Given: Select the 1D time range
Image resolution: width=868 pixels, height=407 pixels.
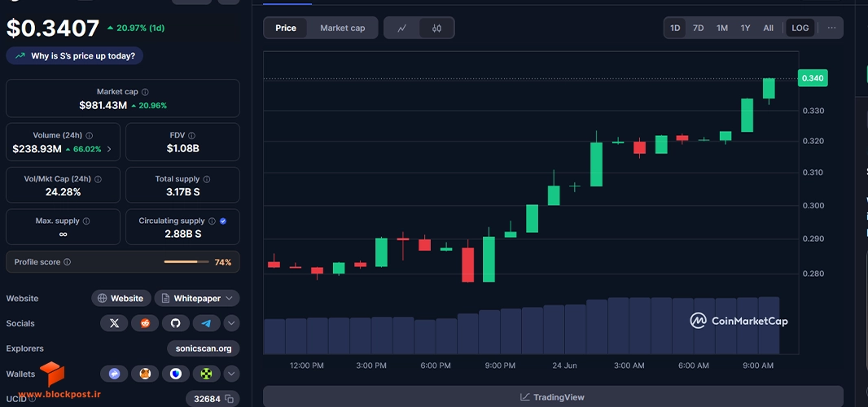Looking at the screenshot, I should tap(675, 28).
